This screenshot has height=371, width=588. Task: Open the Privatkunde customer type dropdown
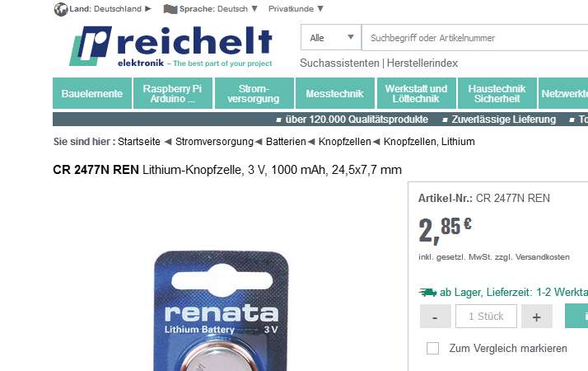tap(296, 9)
